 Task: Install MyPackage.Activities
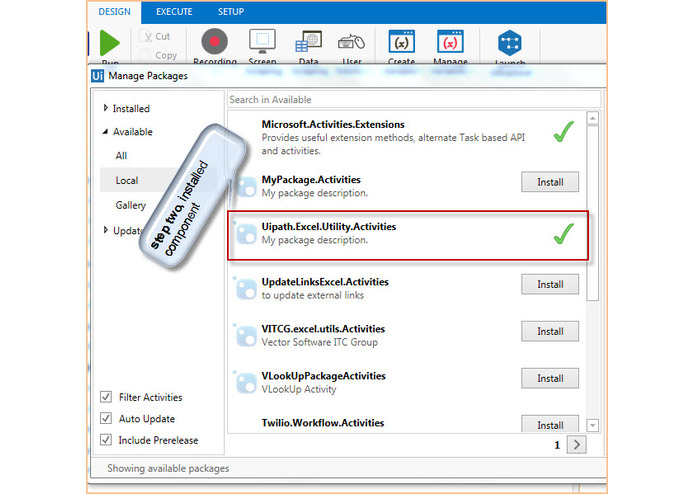tap(550, 182)
